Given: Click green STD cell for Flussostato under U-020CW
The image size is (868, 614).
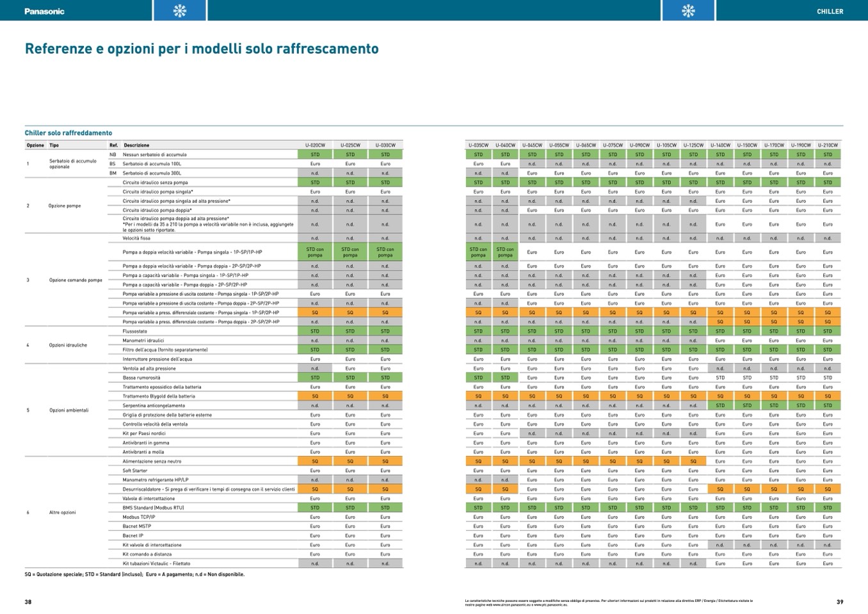Looking at the screenshot, I should (x=315, y=331).
